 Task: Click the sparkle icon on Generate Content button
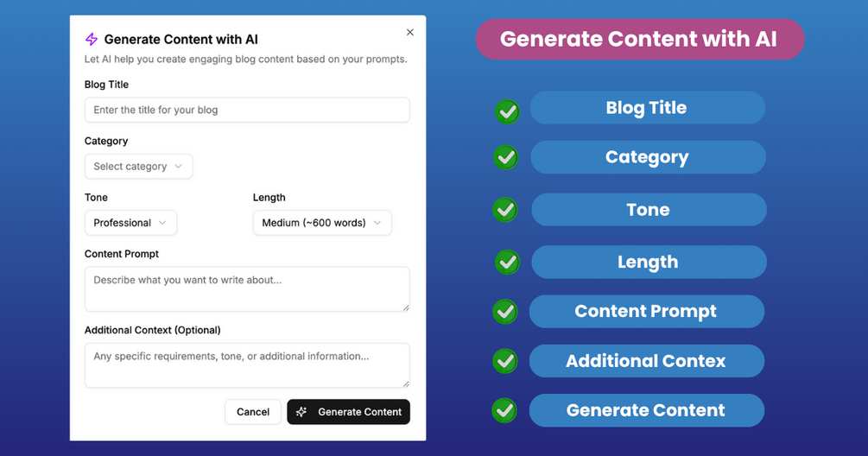coord(301,412)
